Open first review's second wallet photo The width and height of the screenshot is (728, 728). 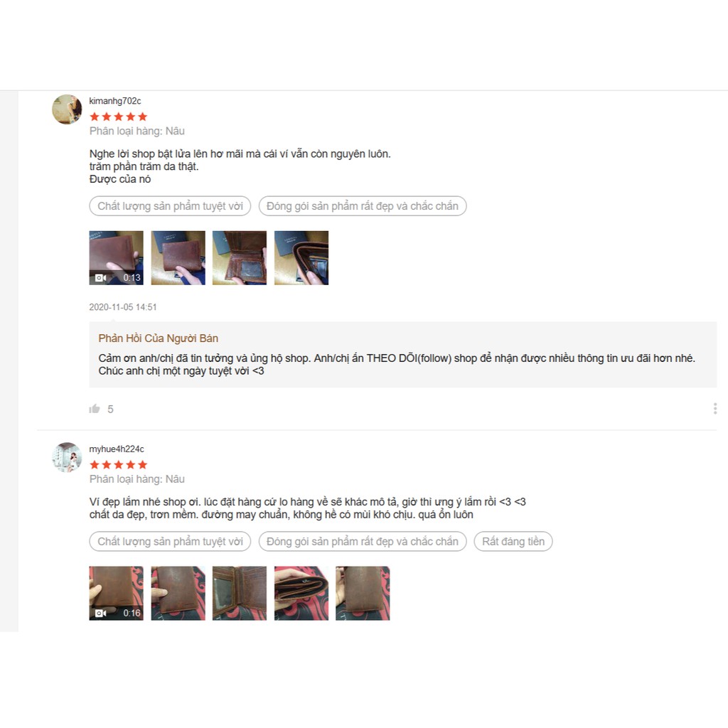tap(178, 257)
